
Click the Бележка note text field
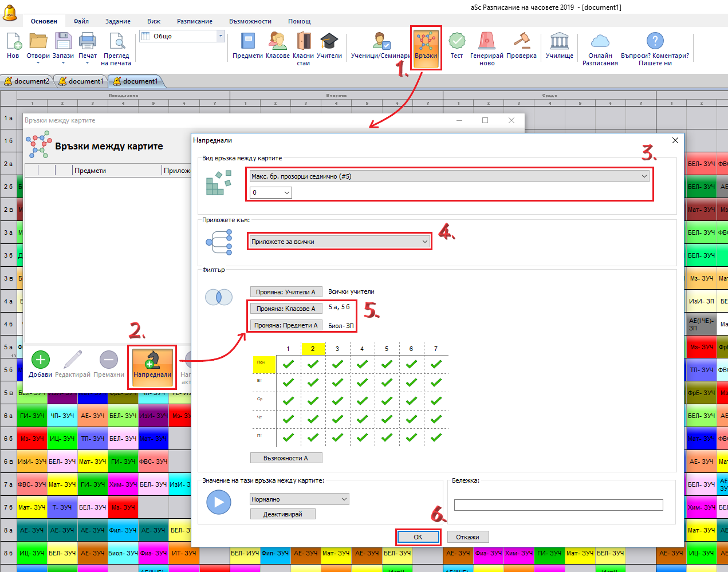(558, 505)
